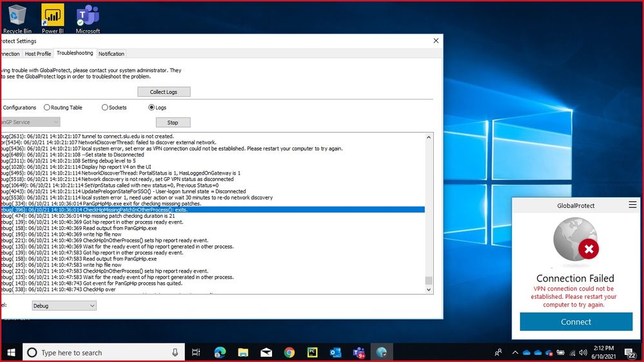The image size is (644, 362).
Task: Open Microsoft Edge from the taskbar
Action: 220,352
